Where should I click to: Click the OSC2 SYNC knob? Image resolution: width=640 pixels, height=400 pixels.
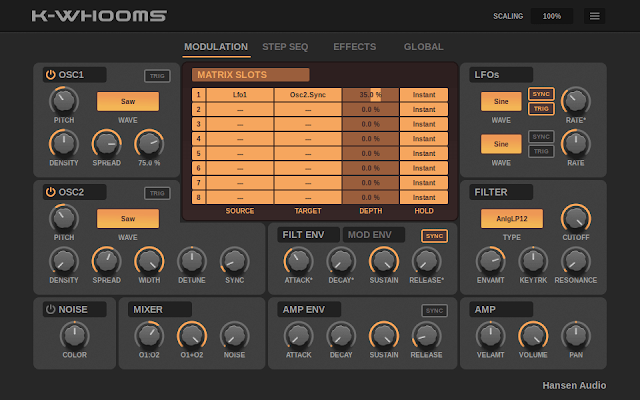click(234, 261)
